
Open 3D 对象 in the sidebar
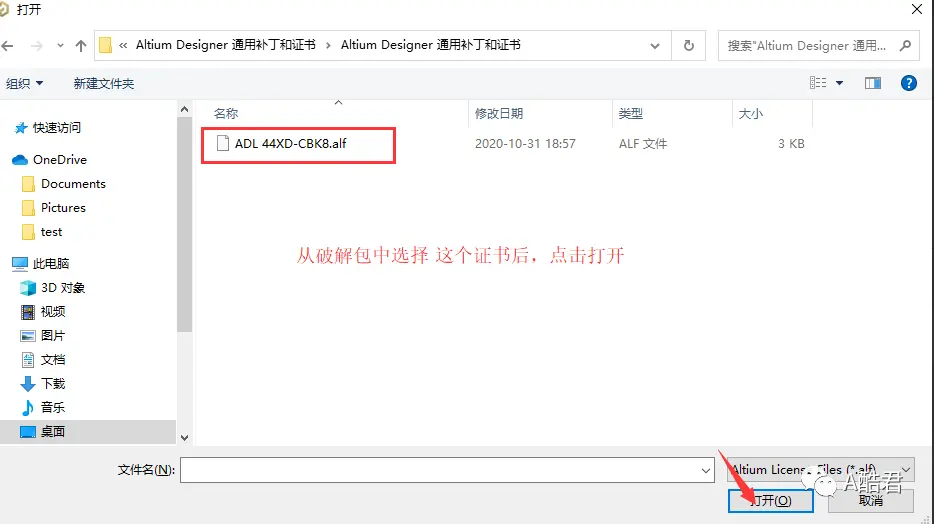(x=63, y=288)
